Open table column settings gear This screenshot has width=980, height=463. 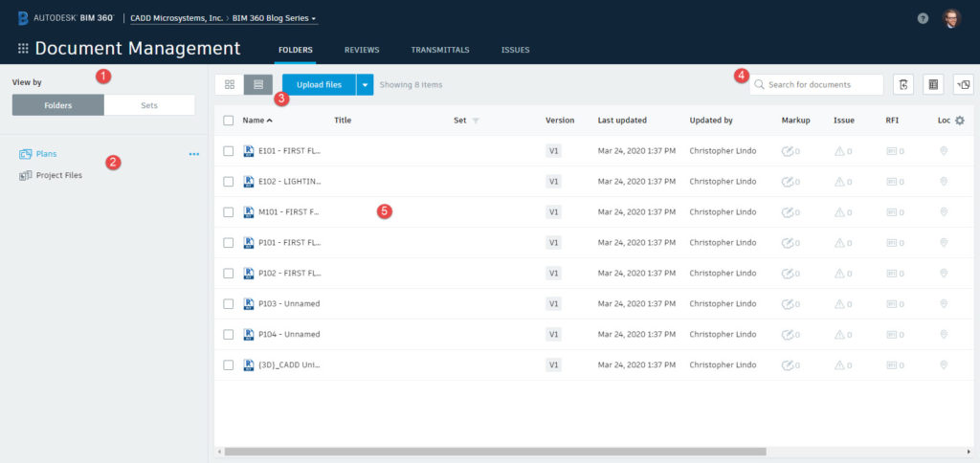pos(960,121)
